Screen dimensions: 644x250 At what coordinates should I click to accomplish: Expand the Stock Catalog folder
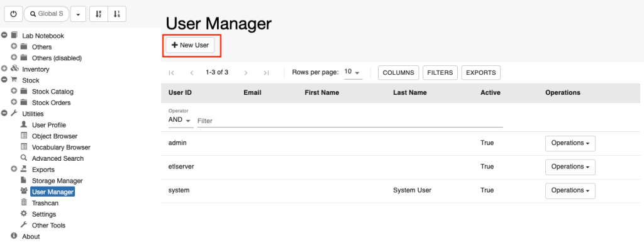[x=14, y=91]
